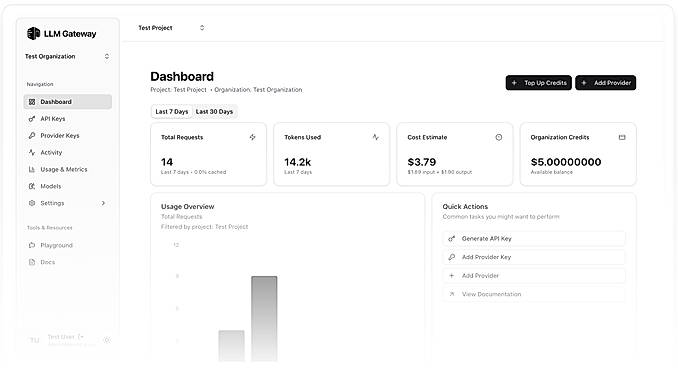678x368 pixels.
Task: Click the Provider Keys icon in sidebar
Action: pyautogui.click(x=32, y=136)
